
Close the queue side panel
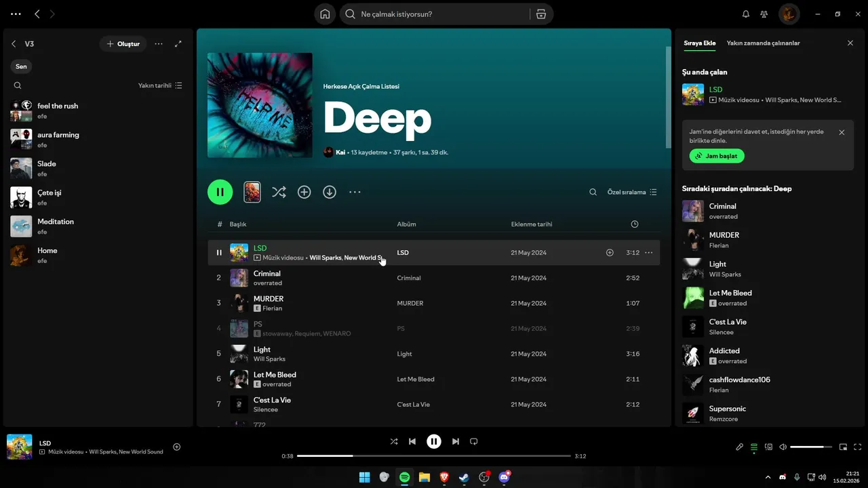point(850,43)
